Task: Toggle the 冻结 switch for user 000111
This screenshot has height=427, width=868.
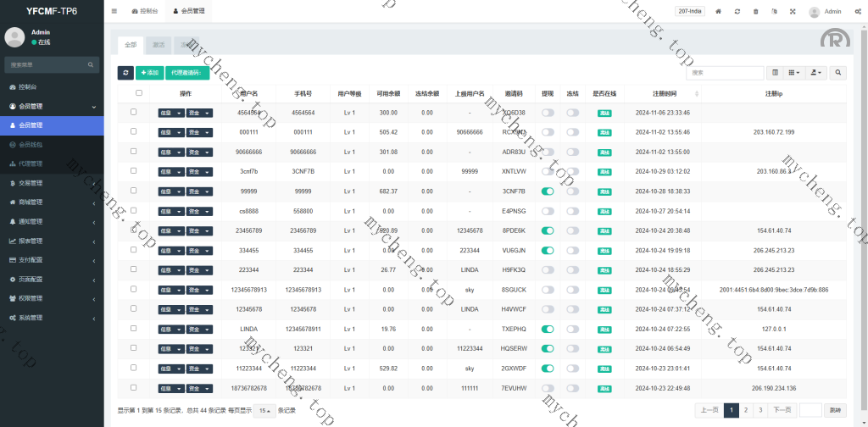Action: point(573,132)
